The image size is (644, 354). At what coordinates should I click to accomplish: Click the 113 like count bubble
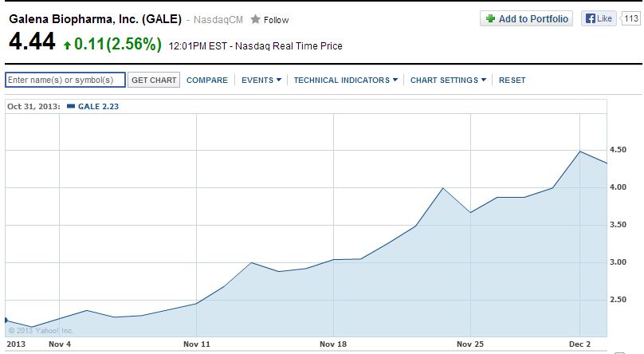[x=632, y=18]
